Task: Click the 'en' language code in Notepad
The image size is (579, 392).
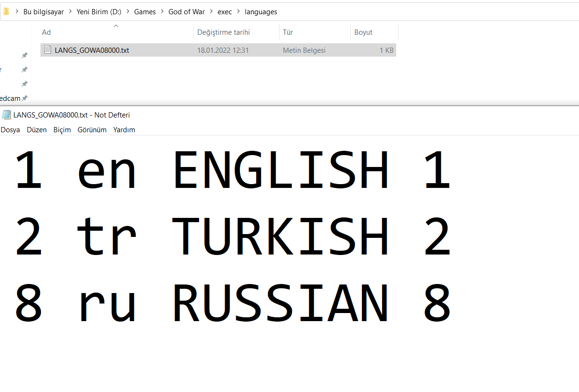Action: pyautogui.click(x=107, y=174)
